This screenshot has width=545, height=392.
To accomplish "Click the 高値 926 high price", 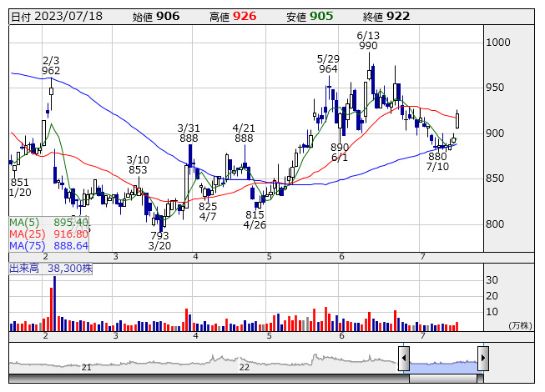I will tap(233, 17).
